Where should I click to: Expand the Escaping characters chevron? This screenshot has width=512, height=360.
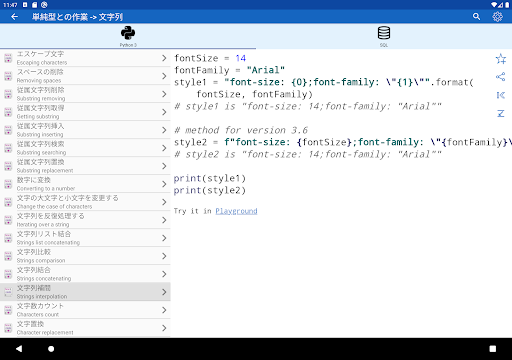click(x=164, y=58)
